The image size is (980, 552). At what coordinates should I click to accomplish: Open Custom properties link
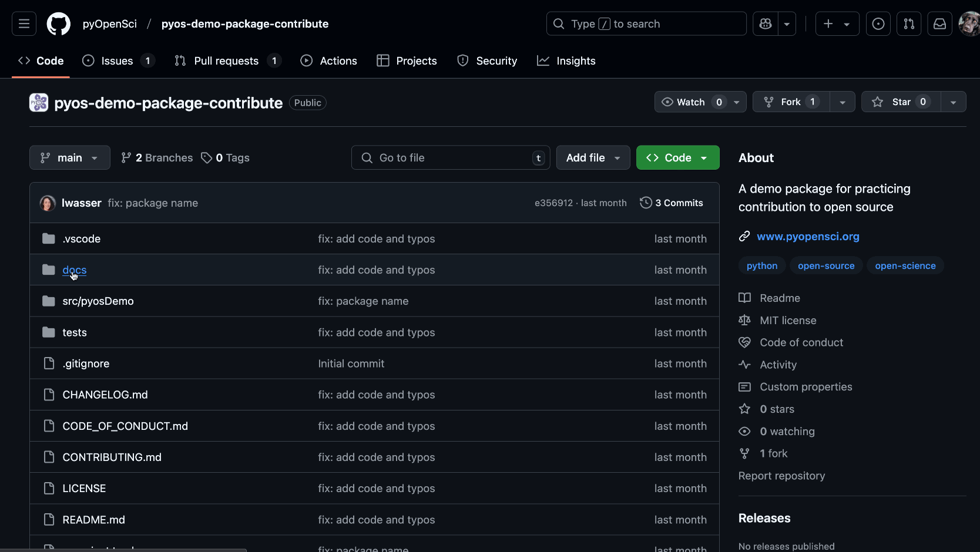(x=796, y=386)
